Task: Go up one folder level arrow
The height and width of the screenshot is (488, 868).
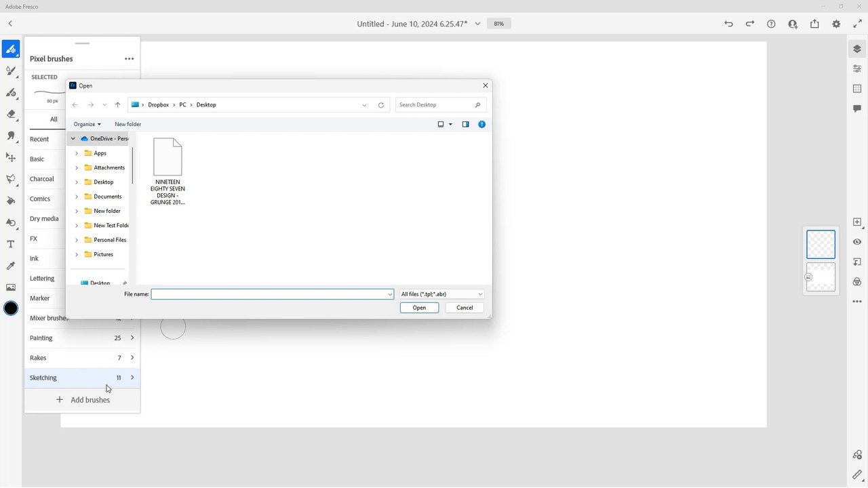Action: click(117, 105)
